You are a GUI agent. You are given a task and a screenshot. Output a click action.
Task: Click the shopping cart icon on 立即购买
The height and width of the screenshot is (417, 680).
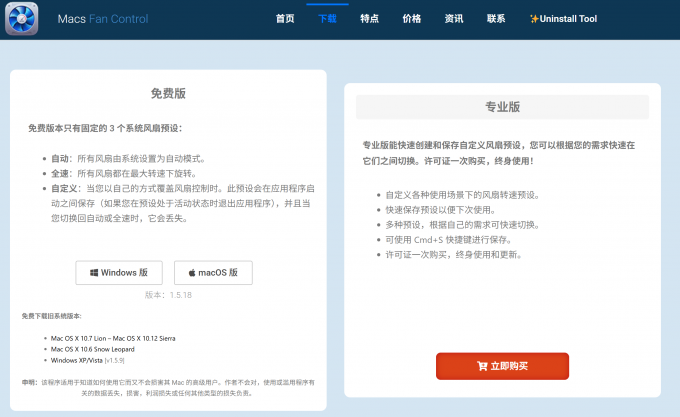tap(482, 366)
